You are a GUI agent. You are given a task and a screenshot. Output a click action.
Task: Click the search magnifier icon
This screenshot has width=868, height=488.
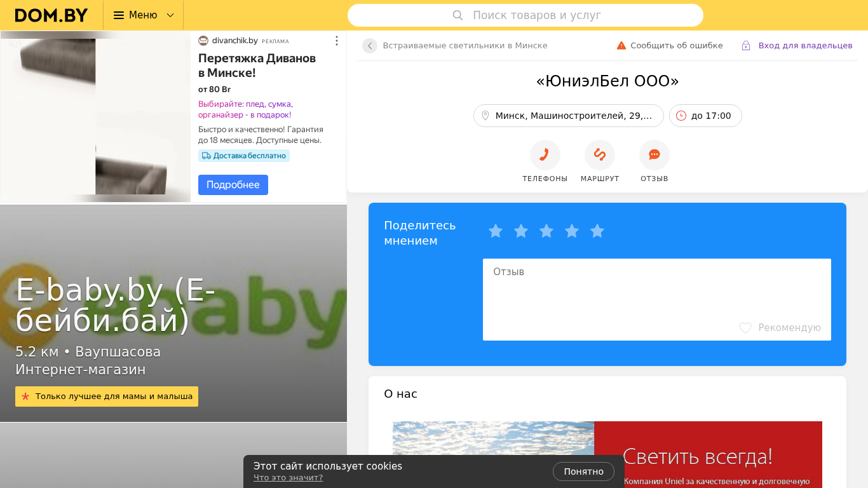tap(458, 15)
